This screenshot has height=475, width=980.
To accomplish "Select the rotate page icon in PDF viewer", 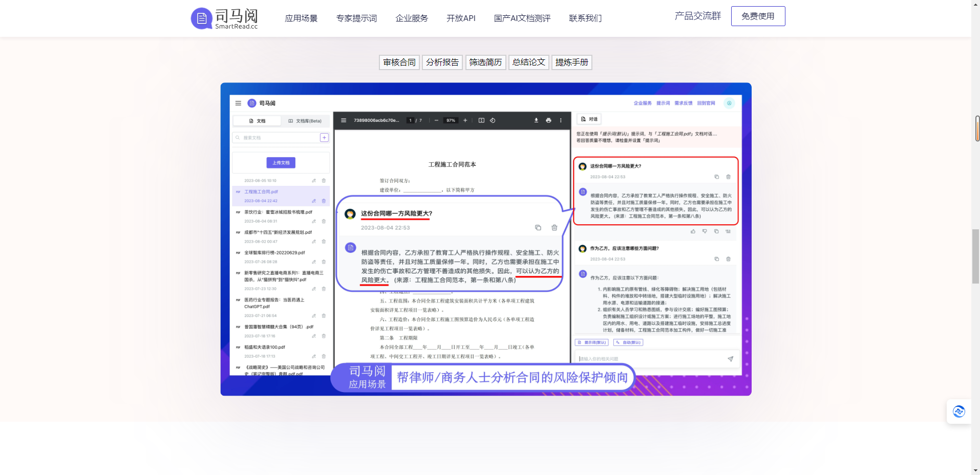I will tap(493, 120).
